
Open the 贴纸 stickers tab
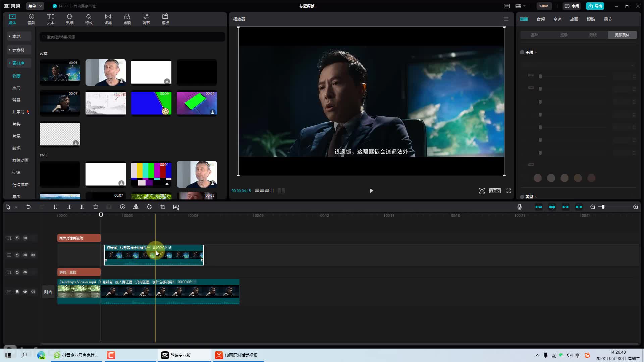pos(70,19)
